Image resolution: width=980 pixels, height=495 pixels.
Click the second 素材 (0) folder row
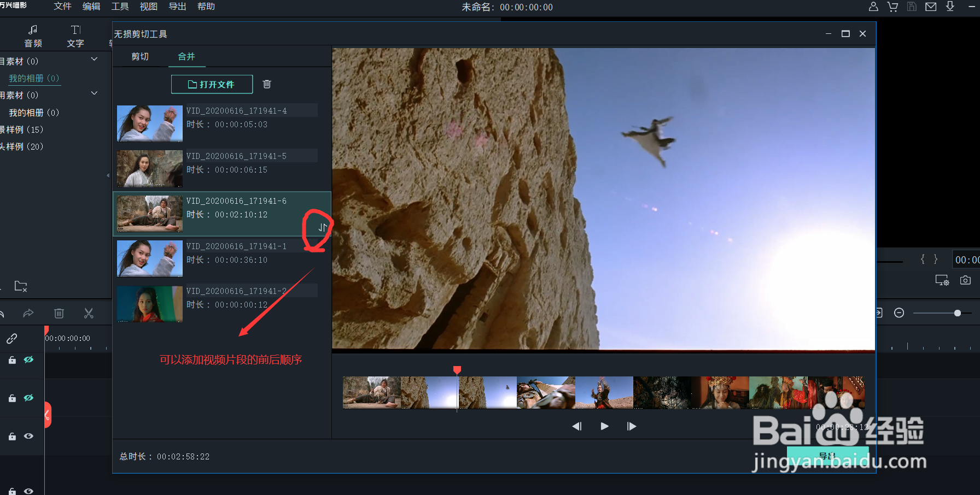tap(50, 95)
